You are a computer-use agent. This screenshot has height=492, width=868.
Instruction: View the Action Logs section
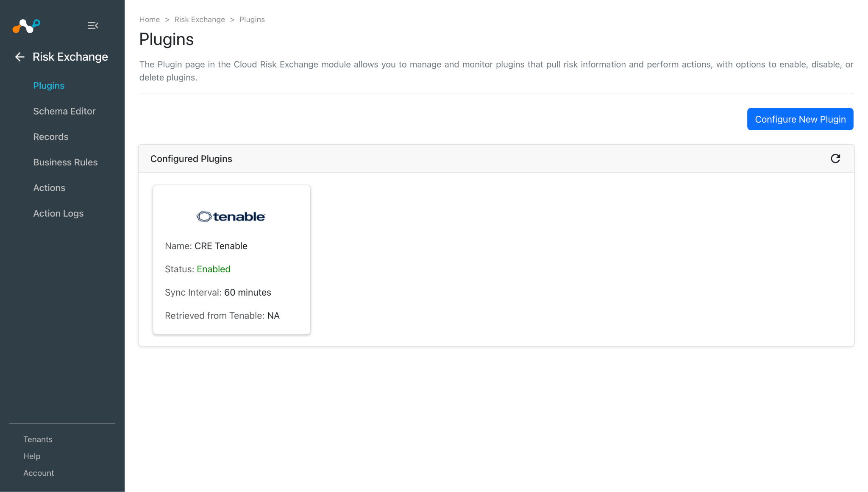(58, 213)
